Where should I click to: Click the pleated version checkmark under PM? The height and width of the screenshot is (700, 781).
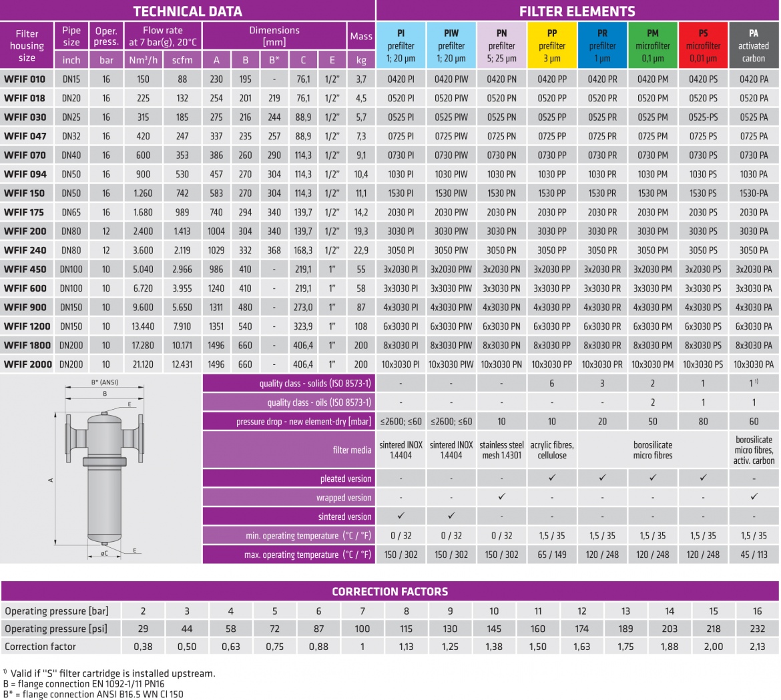pyautogui.click(x=652, y=478)
